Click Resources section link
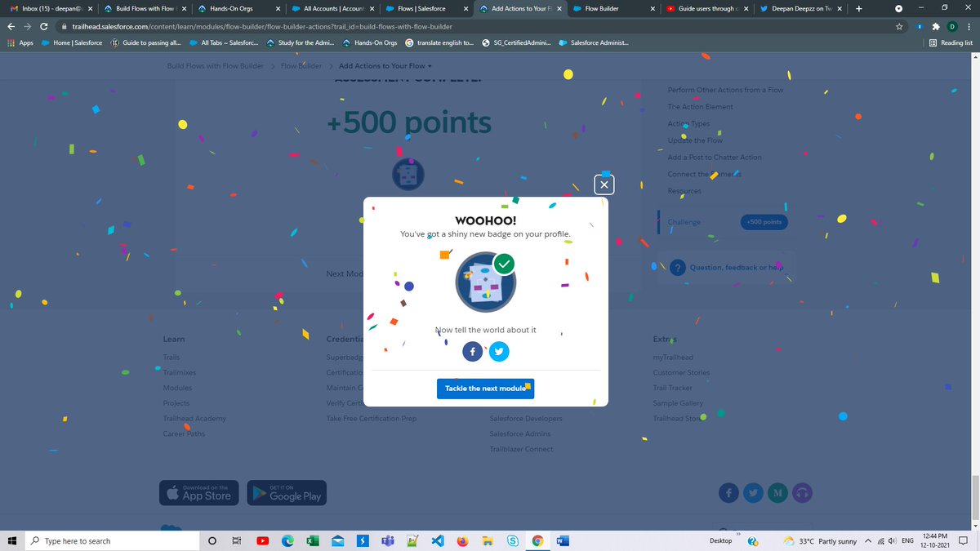980x551 pixels. tap(684, 191)
